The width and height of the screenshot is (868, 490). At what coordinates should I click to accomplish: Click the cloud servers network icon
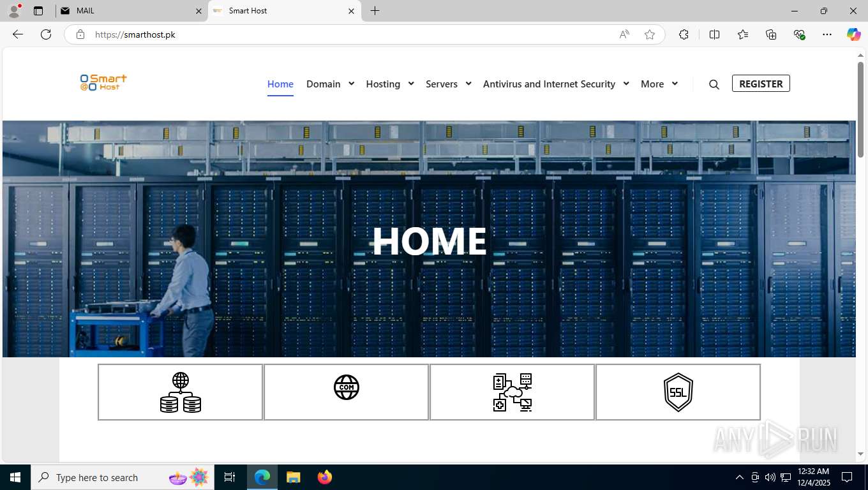[x=513, y=392]
